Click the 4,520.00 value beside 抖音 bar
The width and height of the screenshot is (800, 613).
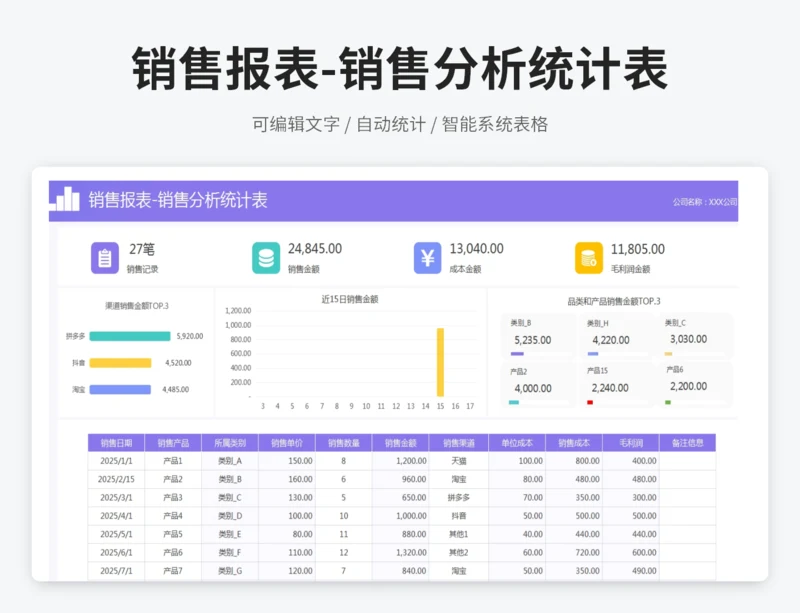pyautogui.click(x=178, y=363)
